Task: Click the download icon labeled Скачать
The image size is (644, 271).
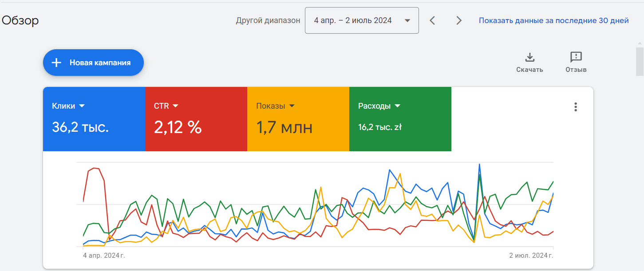Action: click(529, 57)
